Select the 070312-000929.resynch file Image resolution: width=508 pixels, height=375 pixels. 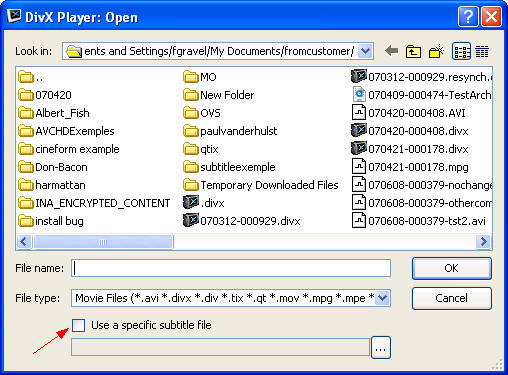point(421,77)
